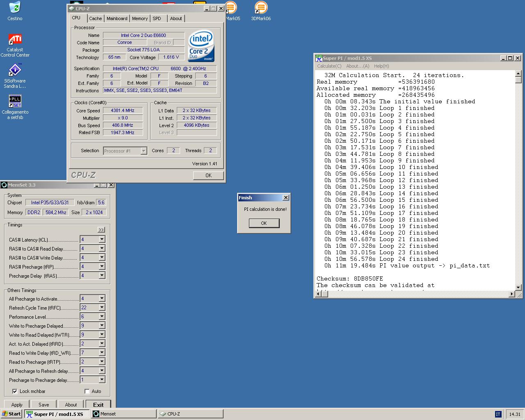Open All Precharge to Refresh delay dropdown

point(102,371)
